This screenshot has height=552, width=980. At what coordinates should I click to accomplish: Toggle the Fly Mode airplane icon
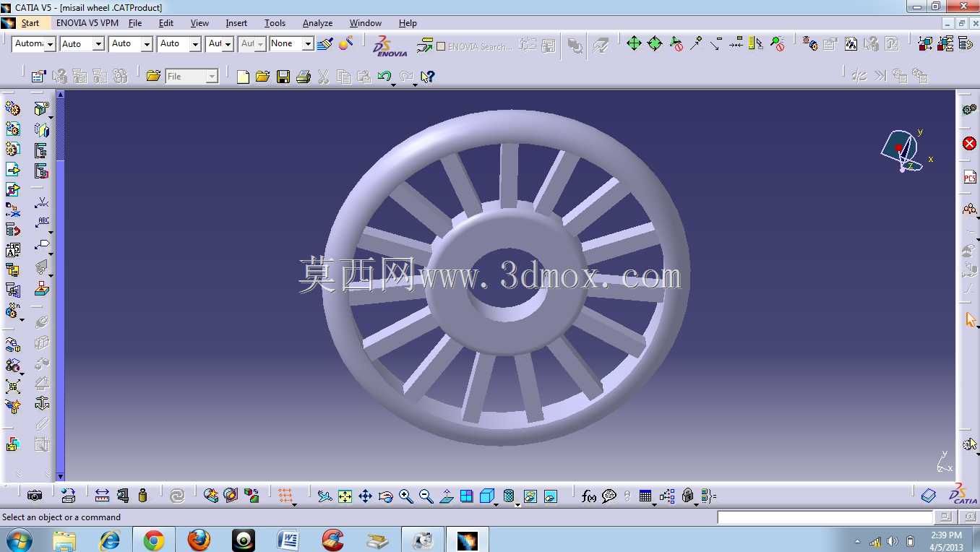pos(324,496)
